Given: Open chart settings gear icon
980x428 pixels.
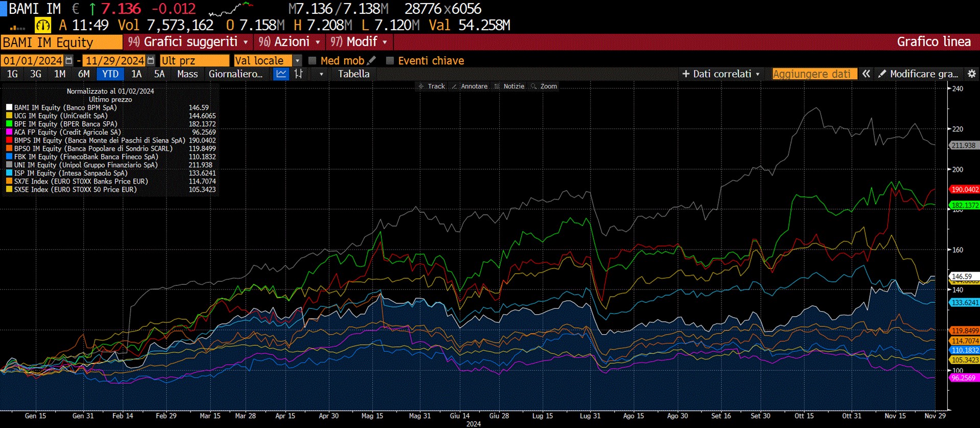Looking at the screenshot, I should point(972,74).
